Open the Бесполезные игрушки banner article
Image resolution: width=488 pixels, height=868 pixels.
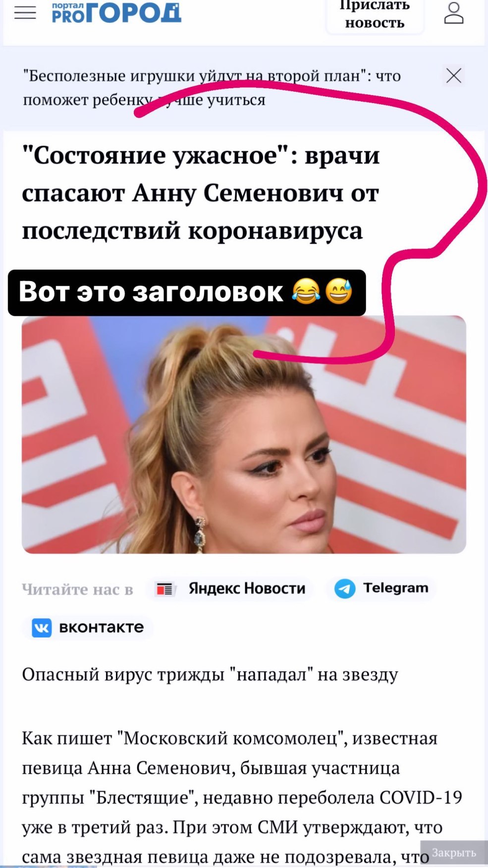click(212, 88)
